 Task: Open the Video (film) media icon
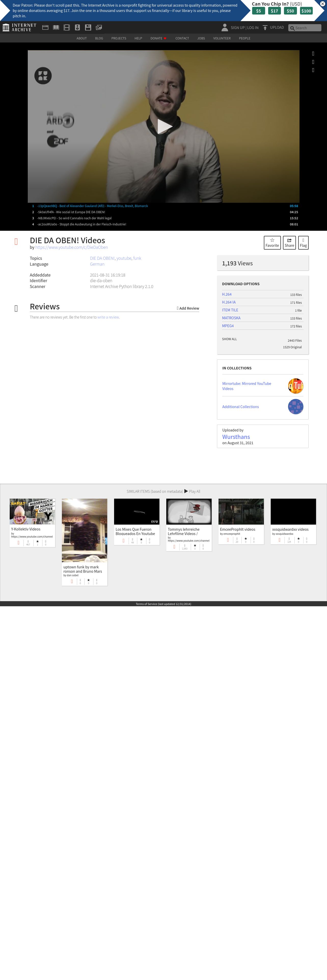(x=67, y=27)
